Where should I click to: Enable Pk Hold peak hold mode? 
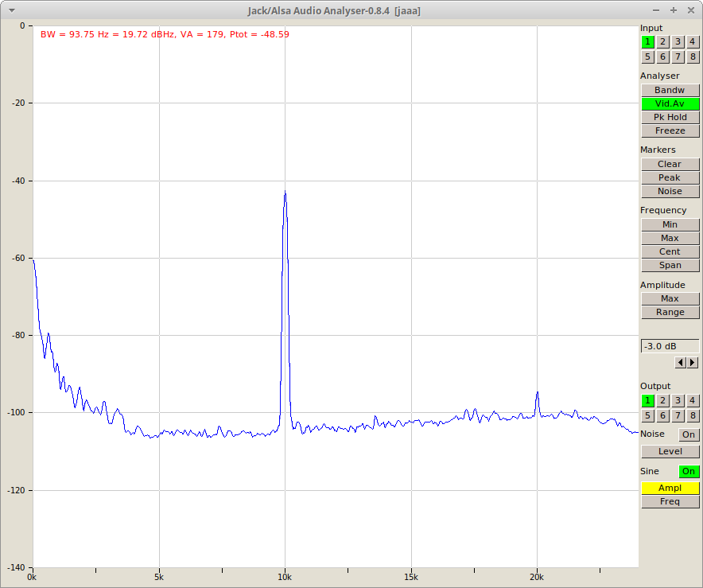670,117
